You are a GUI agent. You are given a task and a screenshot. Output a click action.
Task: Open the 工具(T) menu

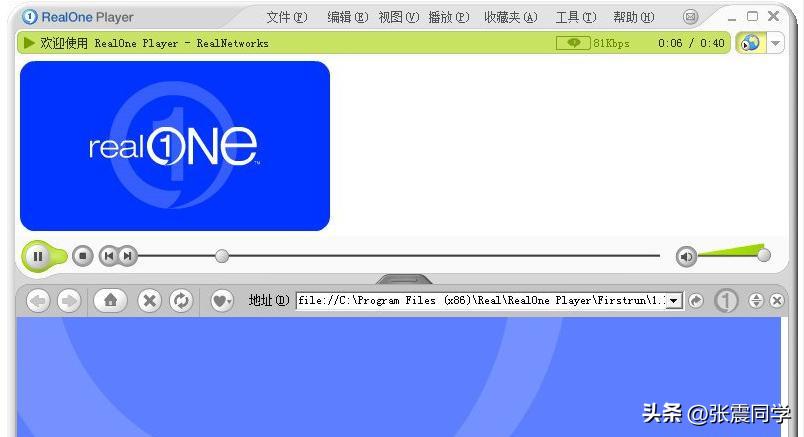(576, 17)
